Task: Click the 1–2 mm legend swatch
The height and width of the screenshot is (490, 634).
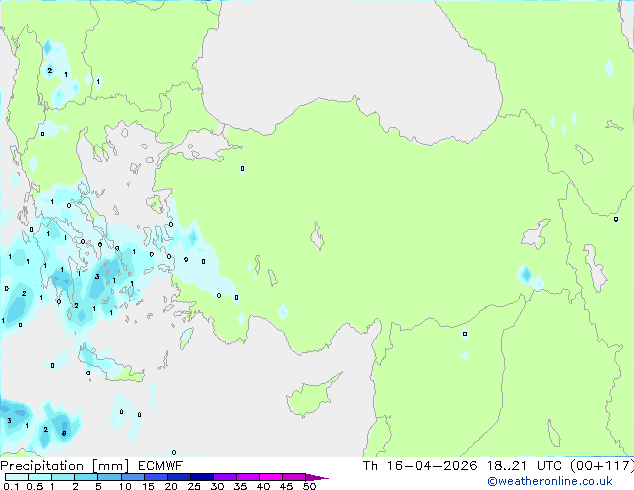Action: click(x=63, y=477)
